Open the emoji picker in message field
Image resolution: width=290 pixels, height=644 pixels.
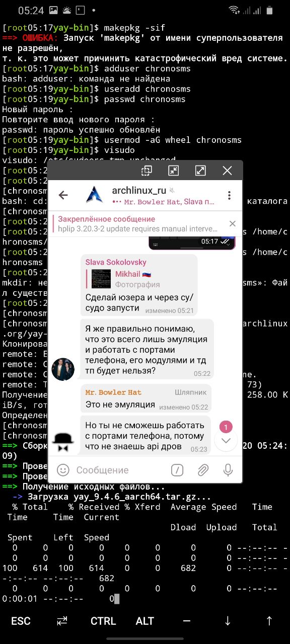click(63, 470)
